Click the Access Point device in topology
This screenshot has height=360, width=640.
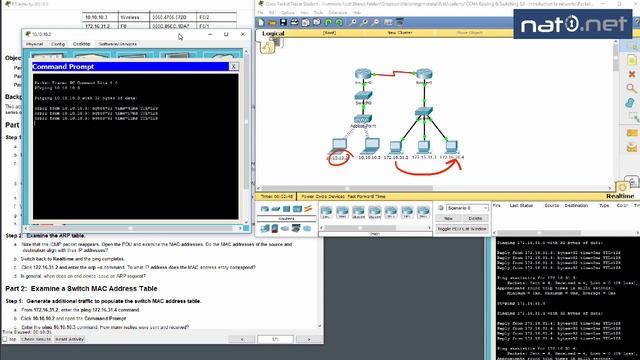(x=362, y=119)
